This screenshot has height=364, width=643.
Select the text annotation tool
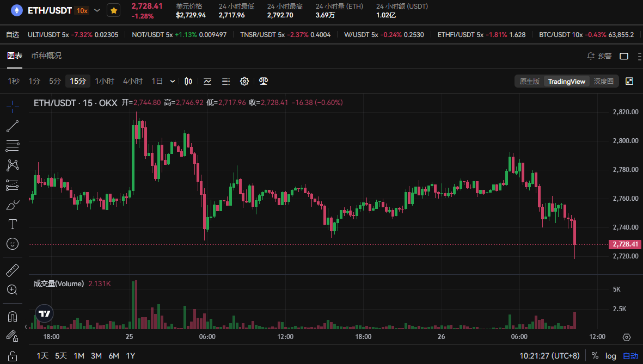(x=13, y=224)
